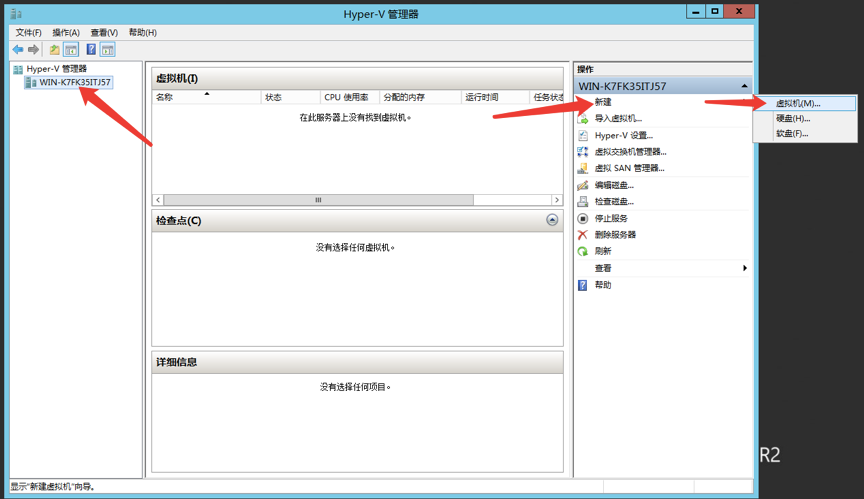Choose 软盘(F)... from the 新建 submenu
The height and width of the screenshot is (499, 864).
(806, 133)
